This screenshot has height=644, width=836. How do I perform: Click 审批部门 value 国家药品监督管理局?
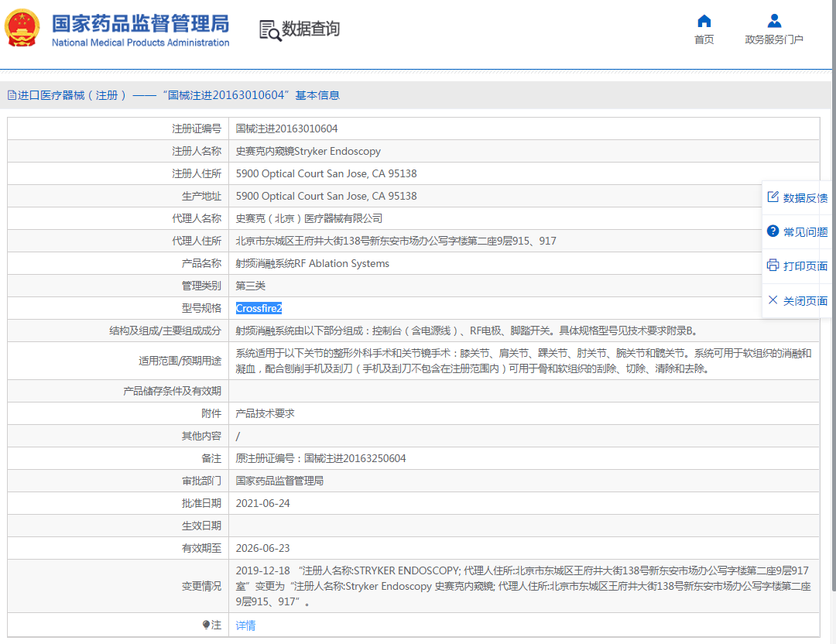pos(279,481)
